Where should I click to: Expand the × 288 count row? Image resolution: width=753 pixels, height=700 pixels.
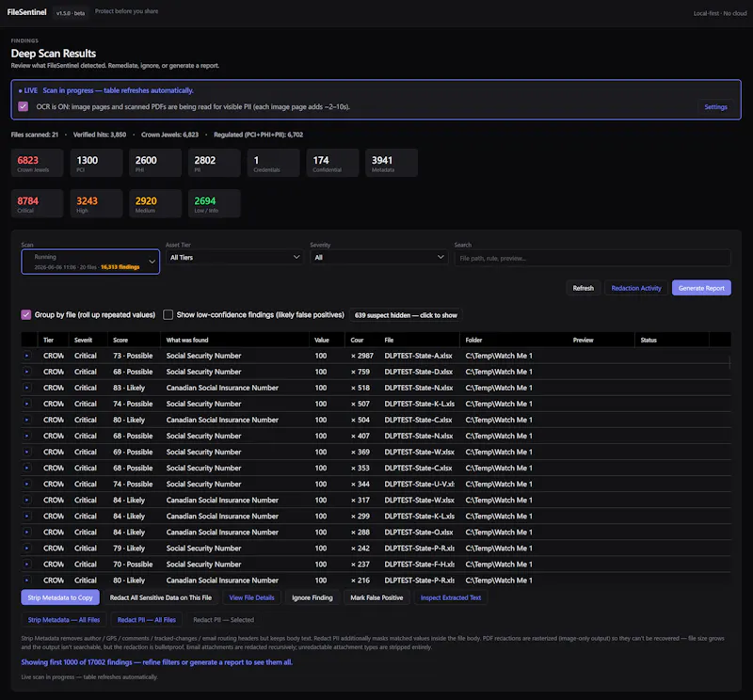[x=27, y=532]
